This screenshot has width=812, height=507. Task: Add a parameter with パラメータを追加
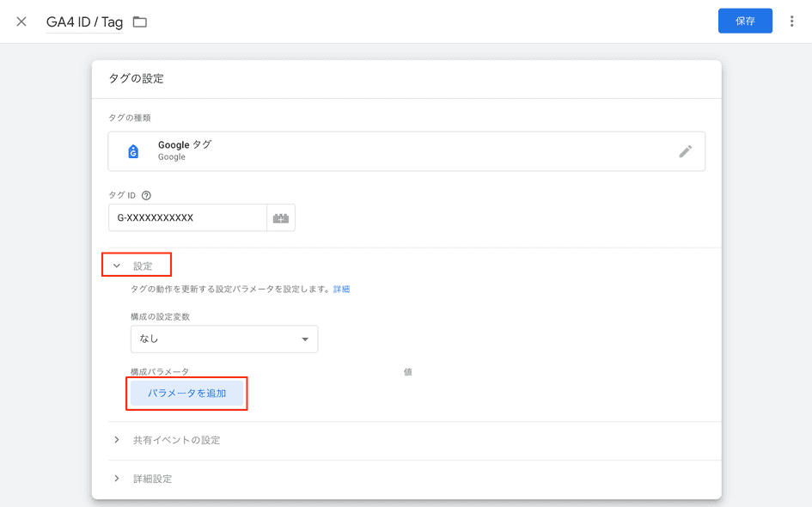(186, 394)
